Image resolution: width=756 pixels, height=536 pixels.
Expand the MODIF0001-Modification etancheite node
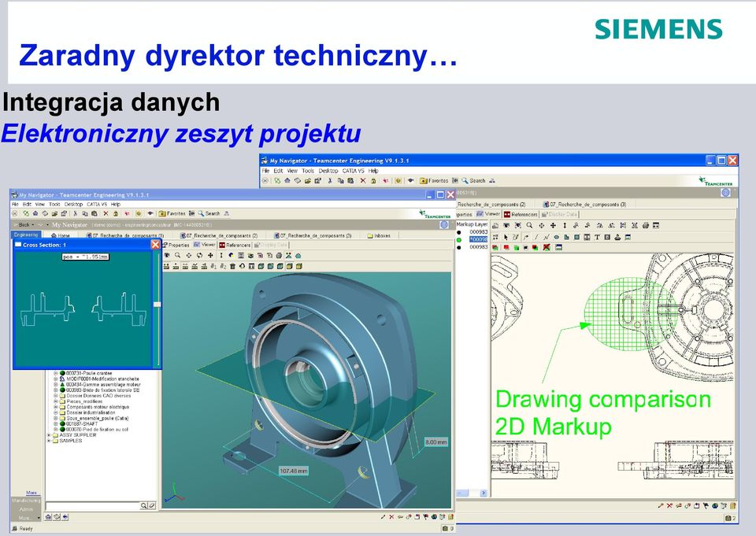[x=55, y=379]
